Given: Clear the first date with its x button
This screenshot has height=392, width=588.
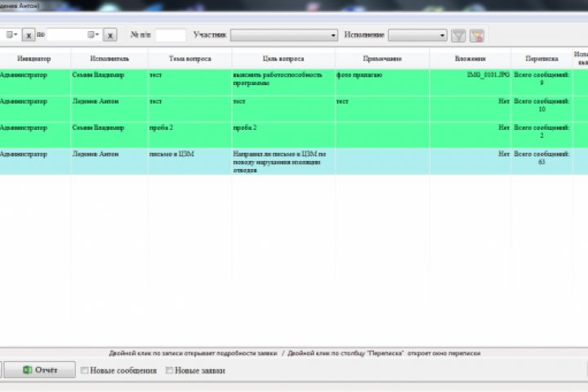Looking at the screenshot, I should pyautogui.click(x=29, y=35).
